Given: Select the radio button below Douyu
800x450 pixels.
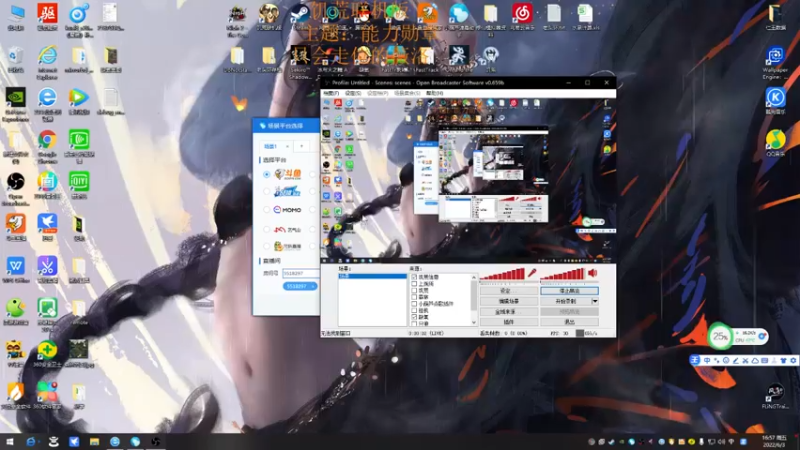Looking at the screenshot, I should (x=266, y=192).
